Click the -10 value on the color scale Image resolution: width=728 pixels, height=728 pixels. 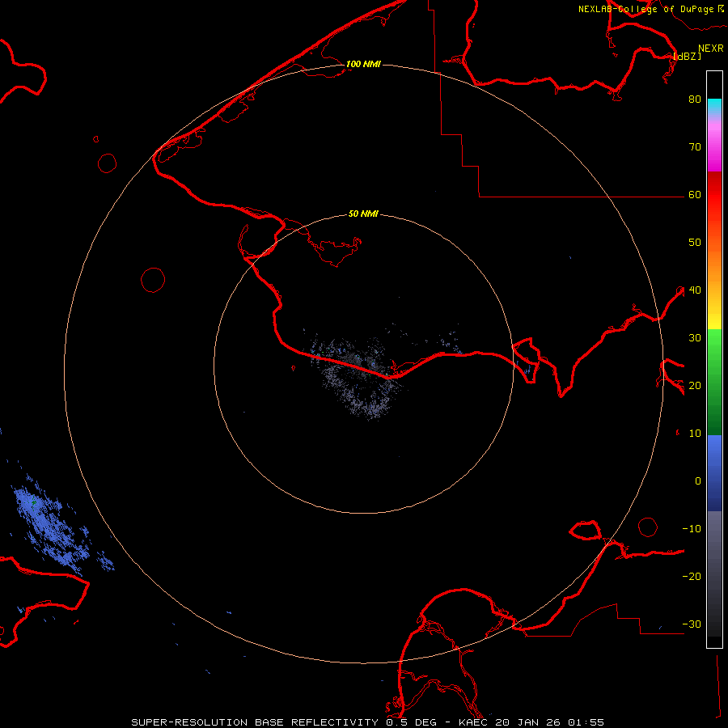692,529
